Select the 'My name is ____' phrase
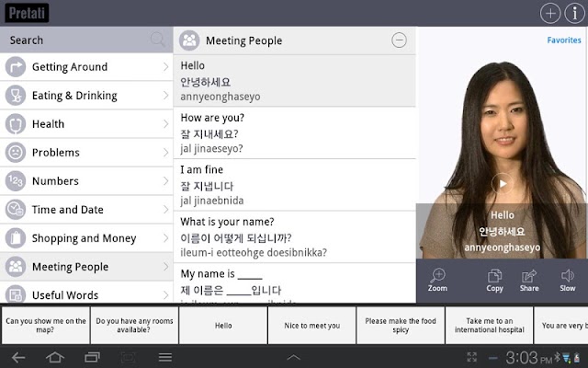Image resolution: width=588 pixels, height=368 pixels. tap(294, 283)
